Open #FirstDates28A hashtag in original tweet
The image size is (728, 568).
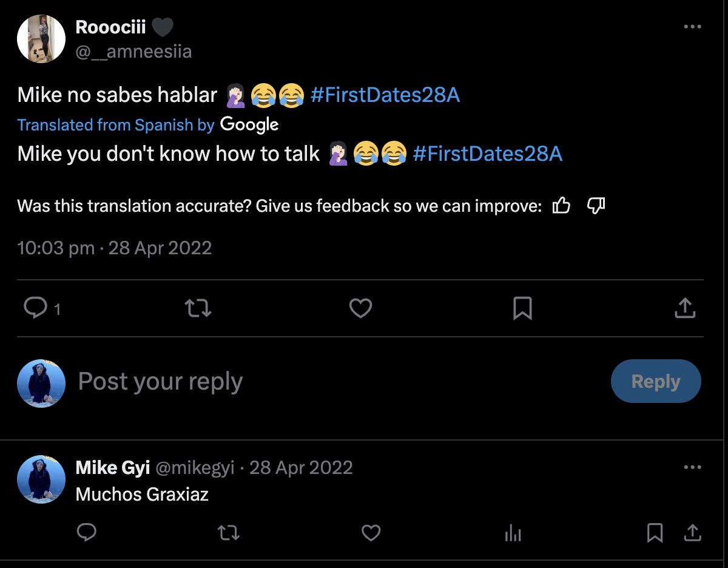pyautogui.click(x=385, y=95)
